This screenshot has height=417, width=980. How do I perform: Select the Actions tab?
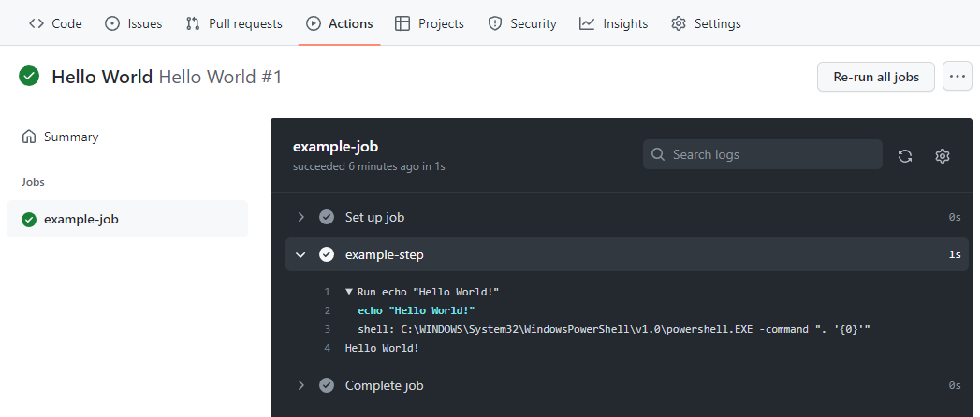click(x=340, y=23)
